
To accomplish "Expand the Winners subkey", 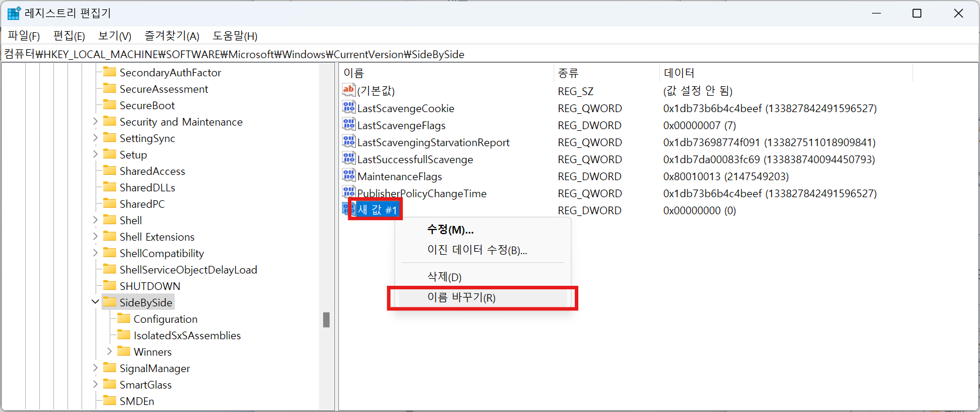I will (110, 352).
